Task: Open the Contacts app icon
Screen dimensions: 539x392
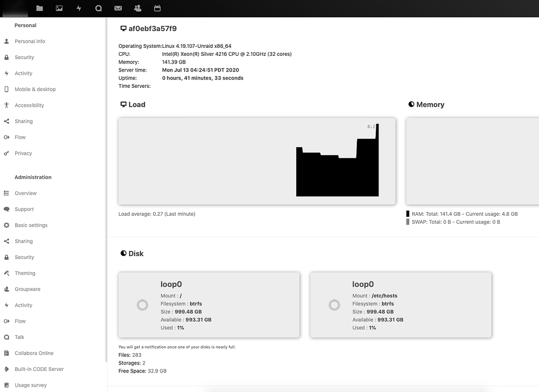Action: click(137, 8)
